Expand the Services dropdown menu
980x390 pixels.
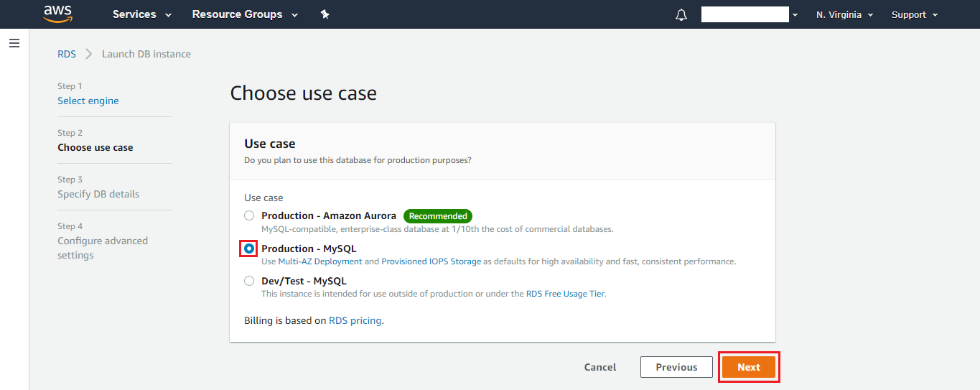[x=142, y=14]
